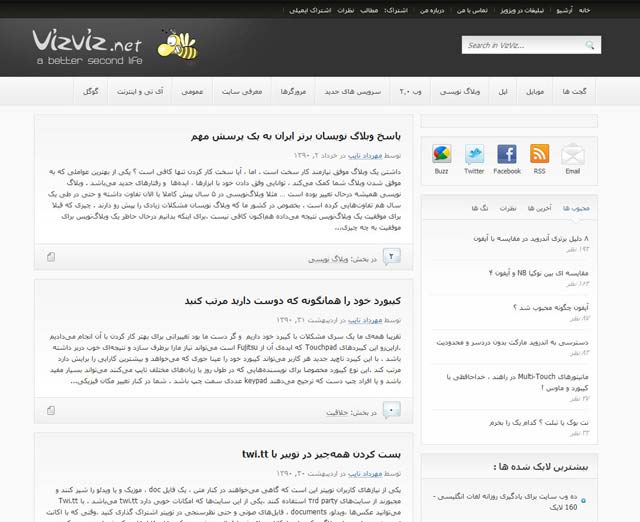Open the Google Buzz icon

441,154
